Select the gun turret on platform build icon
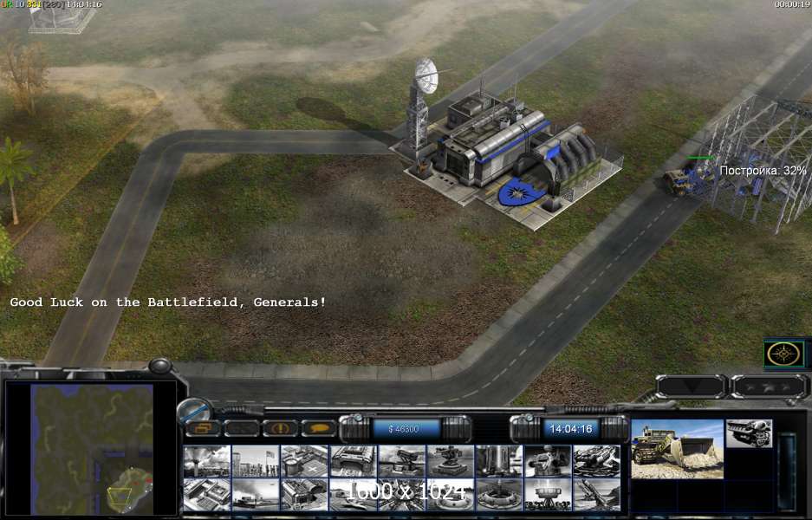 [451, 461]
